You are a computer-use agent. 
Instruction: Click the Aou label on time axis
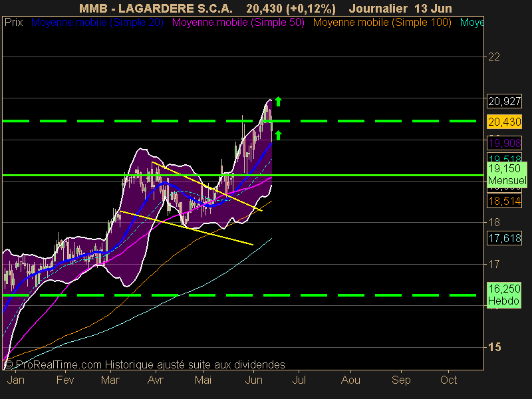(350, 380)
